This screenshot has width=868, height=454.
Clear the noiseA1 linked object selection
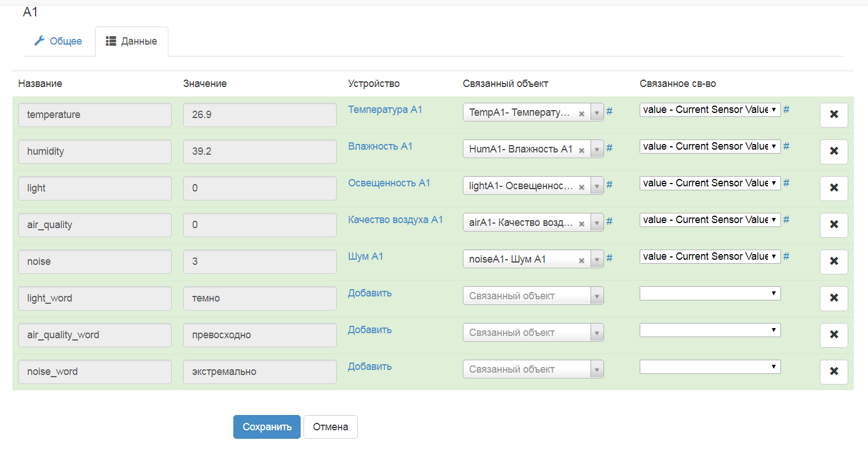point(581,260)
